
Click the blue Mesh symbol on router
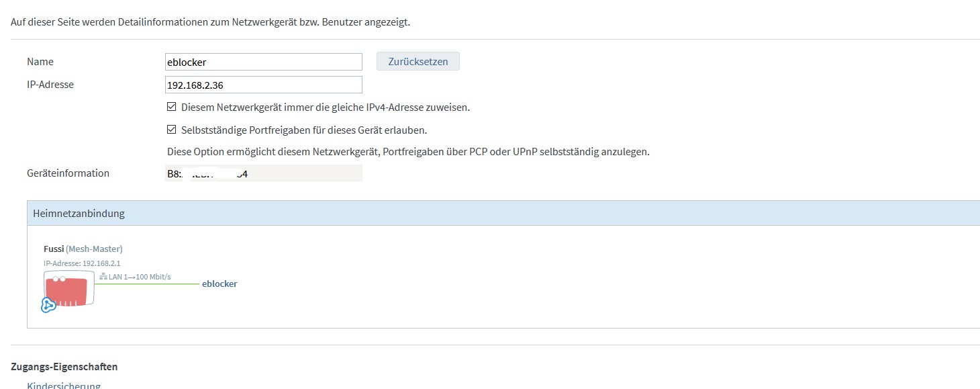pos(48,305)
